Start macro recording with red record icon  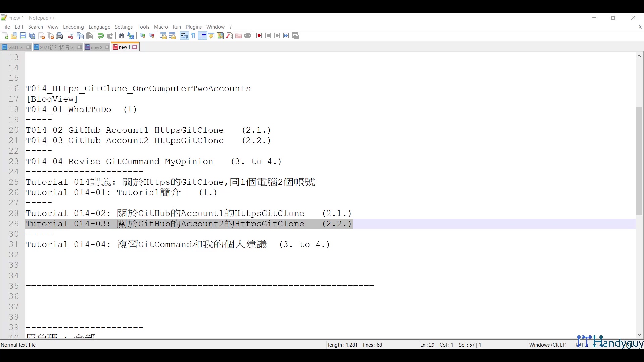pos(259,36)
